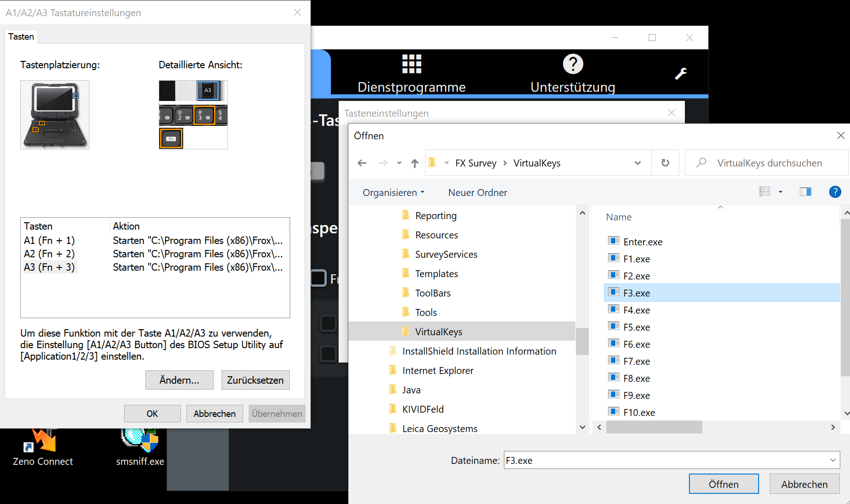This screenshot has width=850, height=504.
Task: Open the view options dropdown arrow
Action: point(780,192)
